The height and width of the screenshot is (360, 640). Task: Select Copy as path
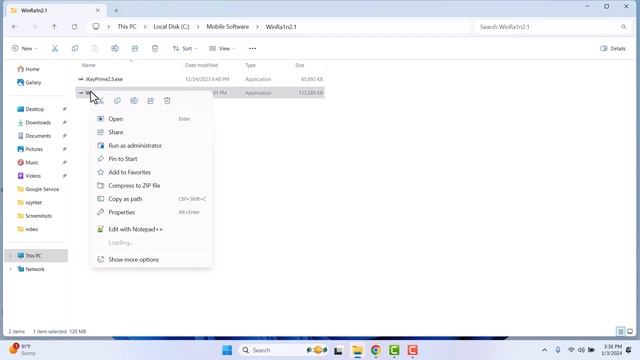coord(151,199)
